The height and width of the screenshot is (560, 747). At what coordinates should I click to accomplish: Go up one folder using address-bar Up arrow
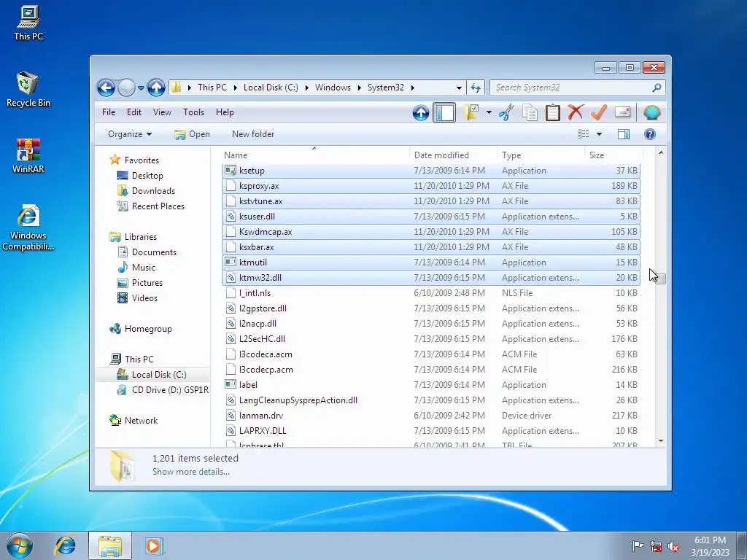(156, 87)
